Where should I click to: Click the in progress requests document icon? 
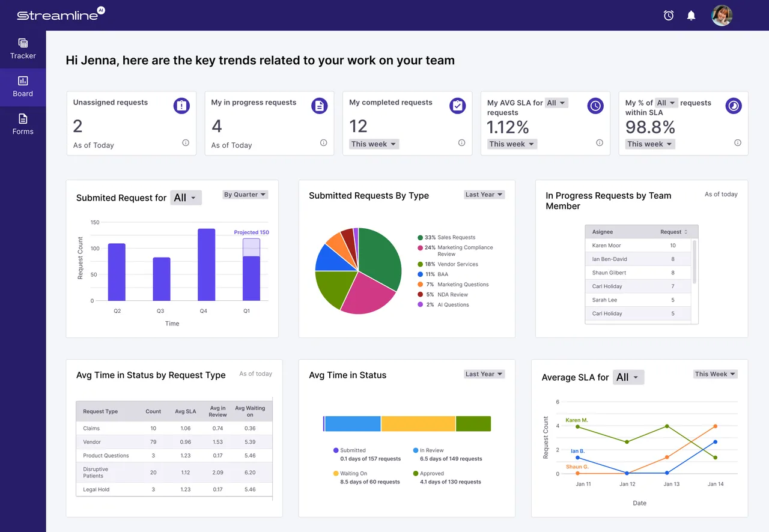[320, 106]
